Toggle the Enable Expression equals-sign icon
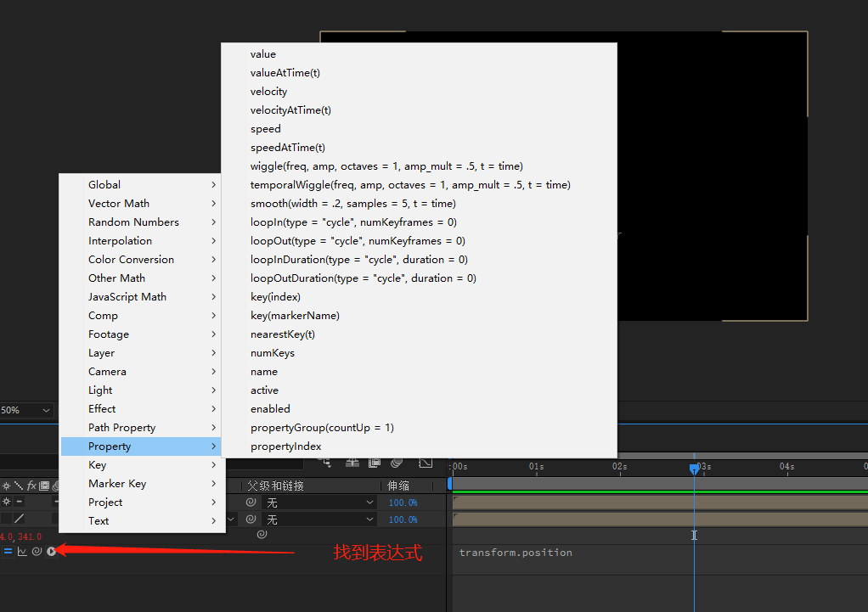Screen dimensions: 868x612 click(8, 551)
